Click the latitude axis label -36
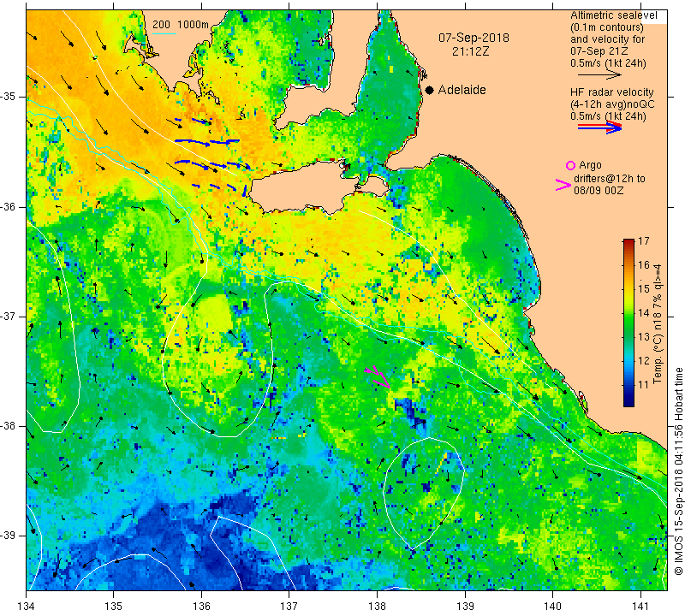Viewport: 685px width, 616px height. pyautogui.click(x=9, y=206)
